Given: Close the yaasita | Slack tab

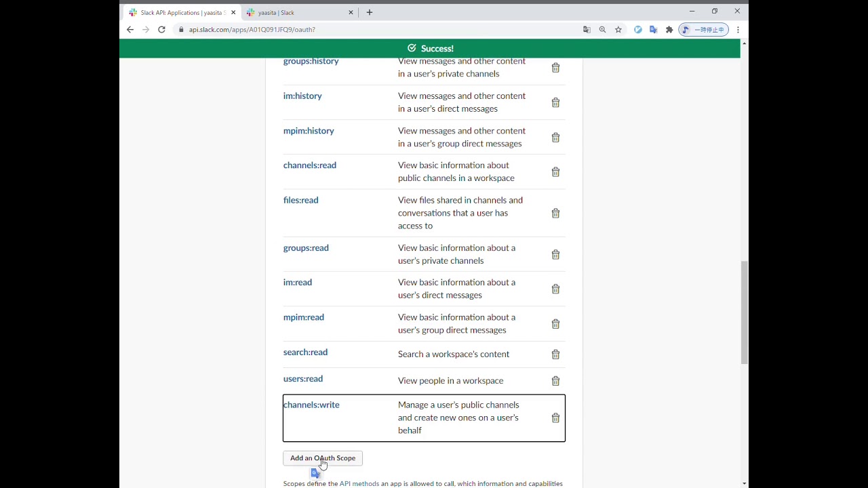Looking at the screenshot, I should [351, 12].
